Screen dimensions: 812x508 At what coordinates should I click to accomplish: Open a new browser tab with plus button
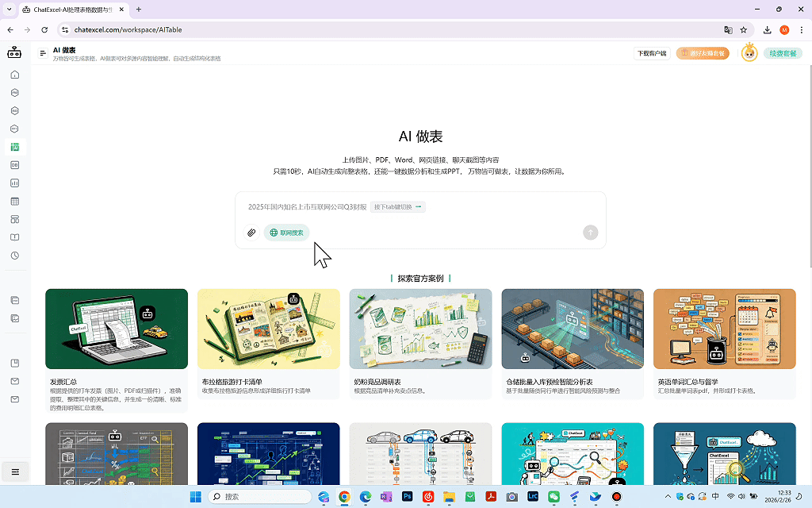pos(138,10)
